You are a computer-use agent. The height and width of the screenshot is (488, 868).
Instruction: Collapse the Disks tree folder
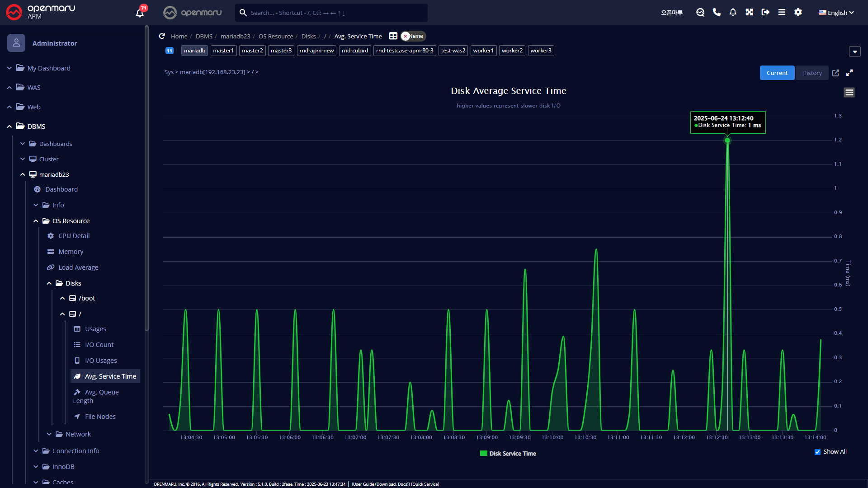pyautogui.click(x=49, y=283)
